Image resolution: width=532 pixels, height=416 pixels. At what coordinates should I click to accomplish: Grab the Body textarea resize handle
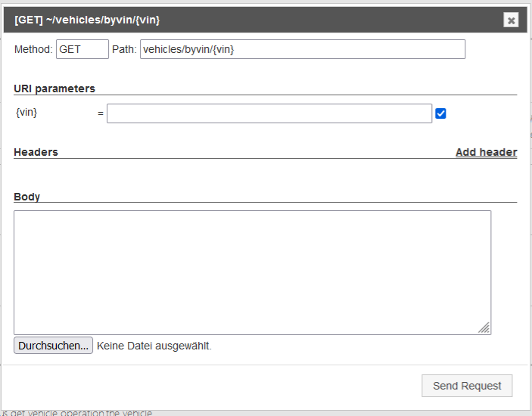484,328
